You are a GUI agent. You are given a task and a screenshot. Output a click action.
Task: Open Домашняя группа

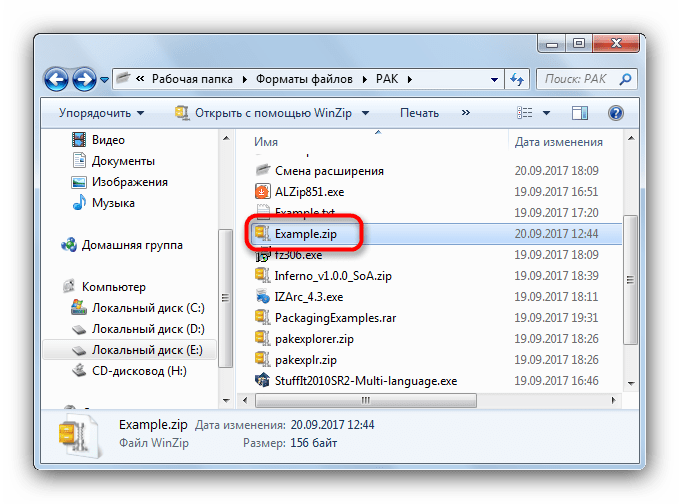point(132,245)
